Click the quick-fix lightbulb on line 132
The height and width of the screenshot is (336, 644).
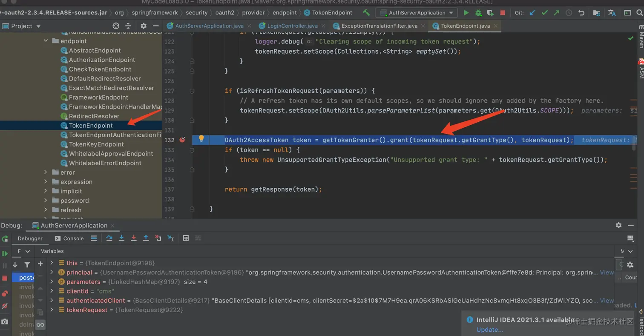[x=201, y=138]
